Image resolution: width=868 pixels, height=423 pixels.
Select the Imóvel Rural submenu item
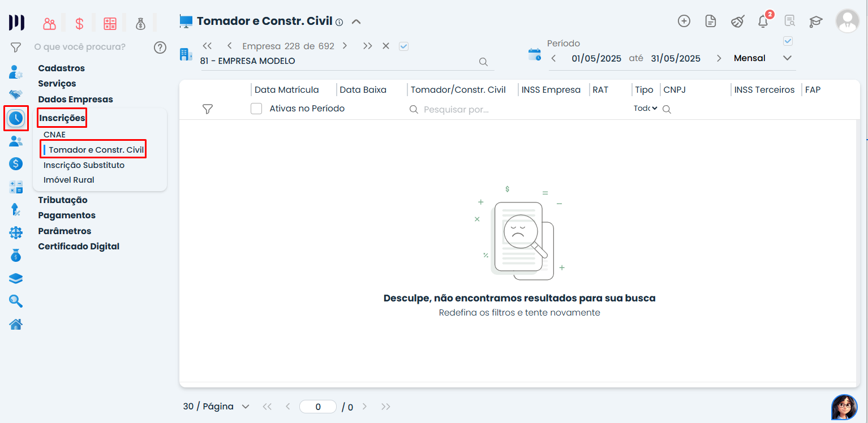[x=69, y=180]
